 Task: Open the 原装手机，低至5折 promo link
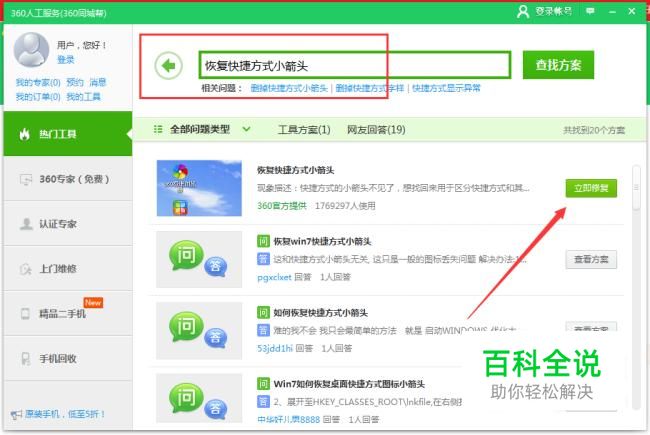pos(65,414)
